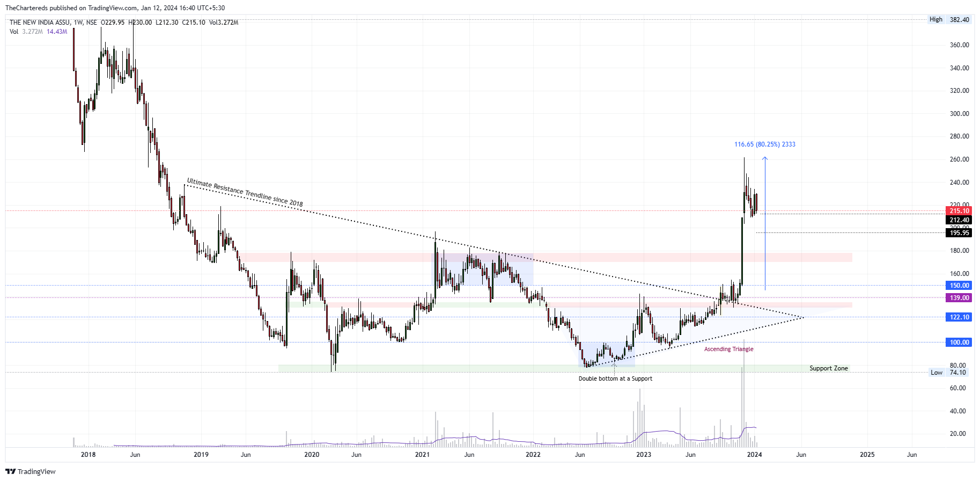Click the 'Double bottom at a Support' note
The image size is (980, 481).
[x=615, y=378]
